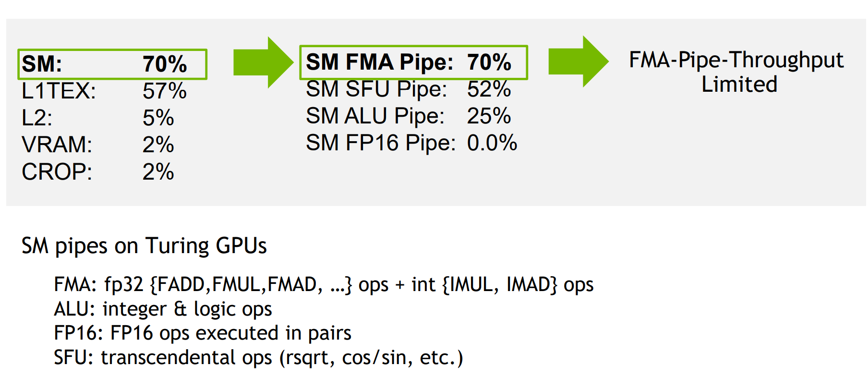Select the highlighted SM: 70% box
The width and height of the screenshot is (868, 378).
coord(112,64)
